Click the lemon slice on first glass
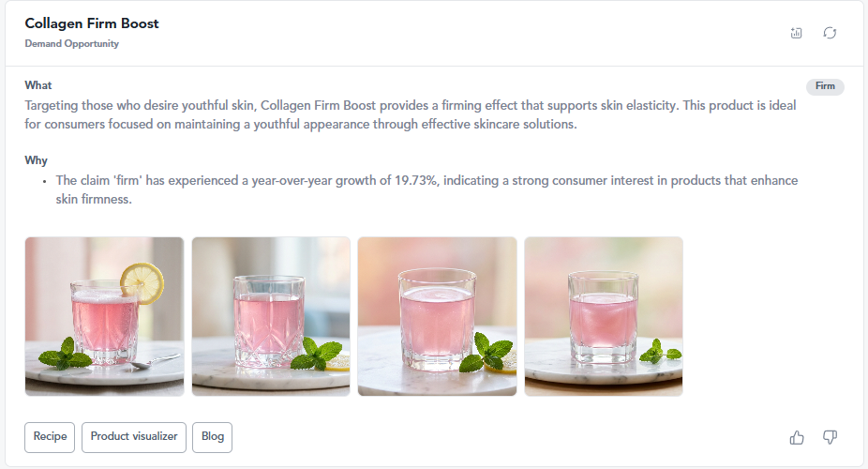Screen dimensions: 868x469 click(142, 283)
